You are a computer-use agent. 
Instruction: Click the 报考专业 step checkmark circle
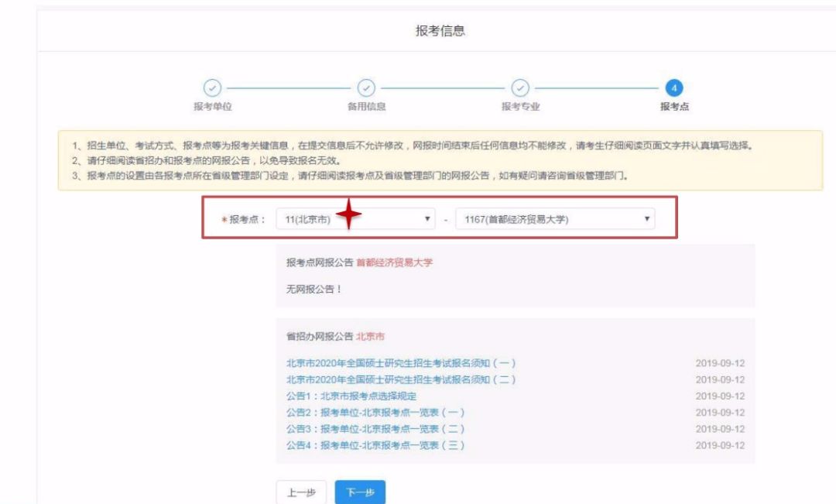(520, 89)
